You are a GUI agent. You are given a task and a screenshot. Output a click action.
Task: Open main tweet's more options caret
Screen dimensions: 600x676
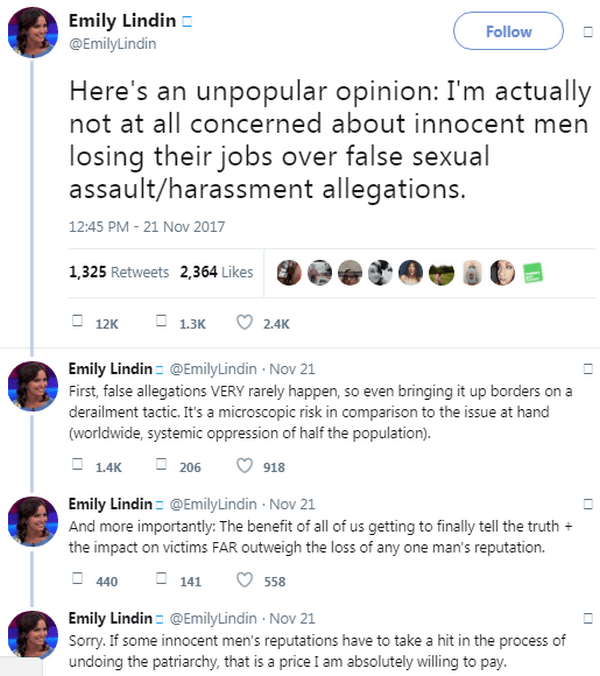click(588, 32)
